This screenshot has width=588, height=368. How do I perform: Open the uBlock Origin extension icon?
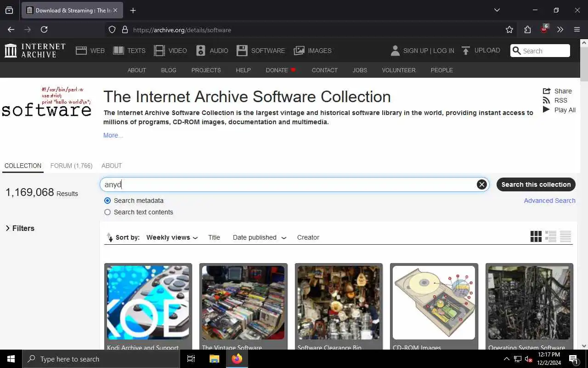click(544, 29)
